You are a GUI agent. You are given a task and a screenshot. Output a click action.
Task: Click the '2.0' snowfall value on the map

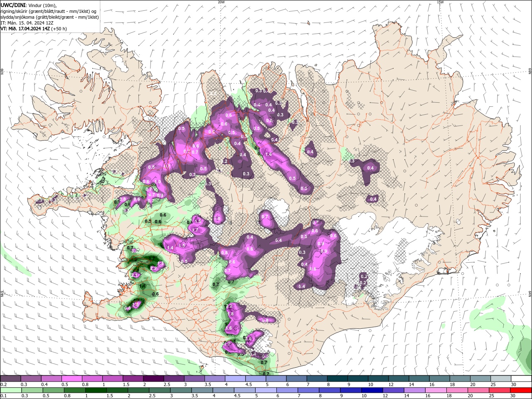pos(249,339)
